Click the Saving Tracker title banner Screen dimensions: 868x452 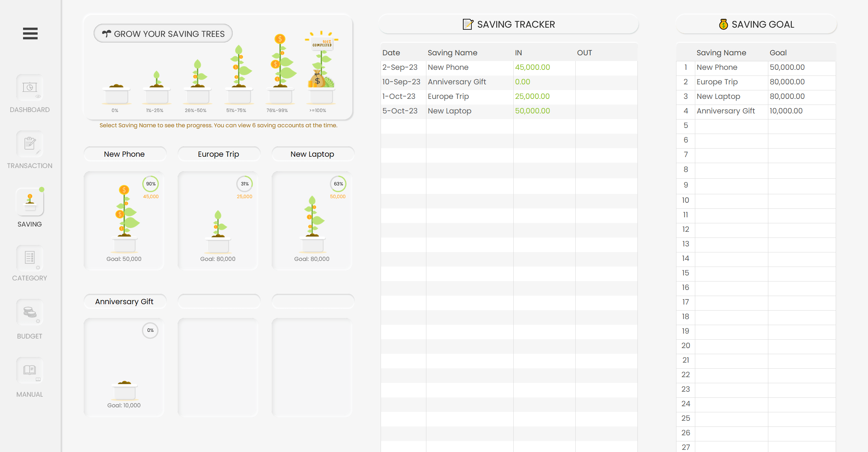[516, 24]
